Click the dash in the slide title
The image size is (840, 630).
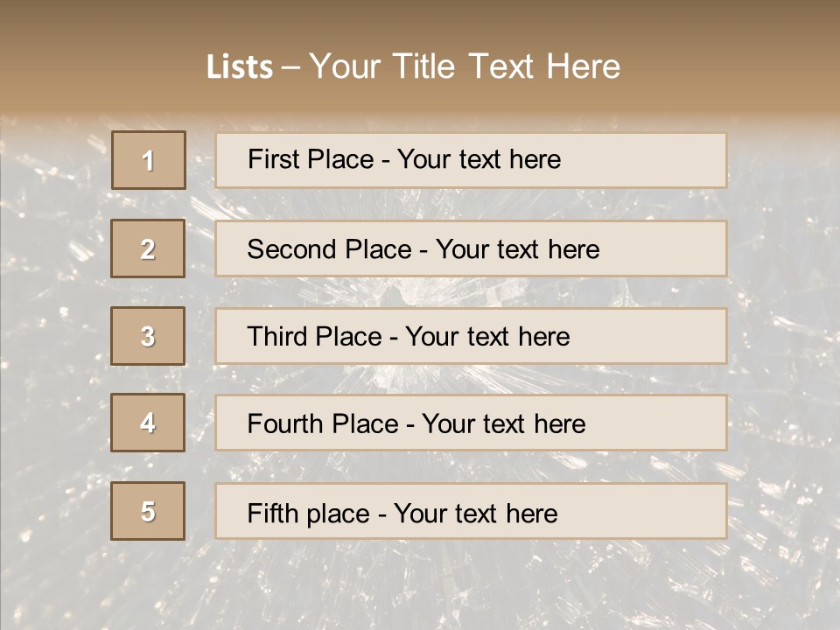(x=290, y=67)
